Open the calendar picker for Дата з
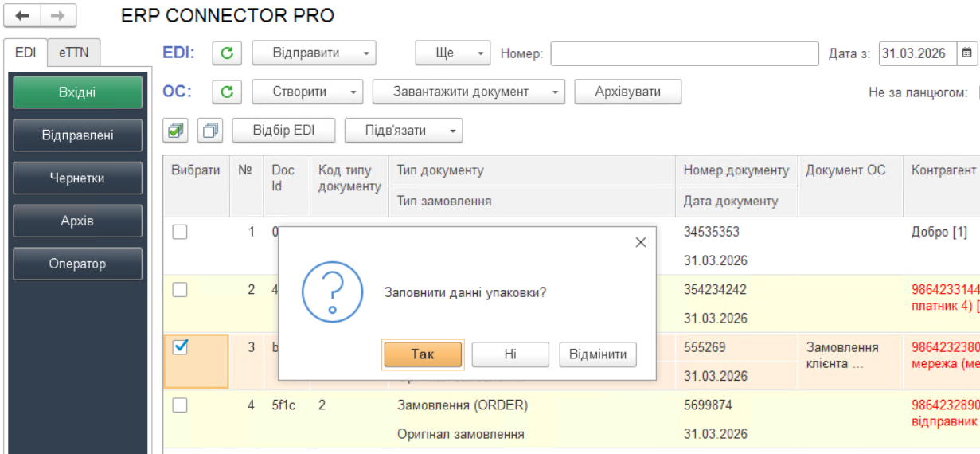Screen dimensions: 980x454 coord(967,53)
